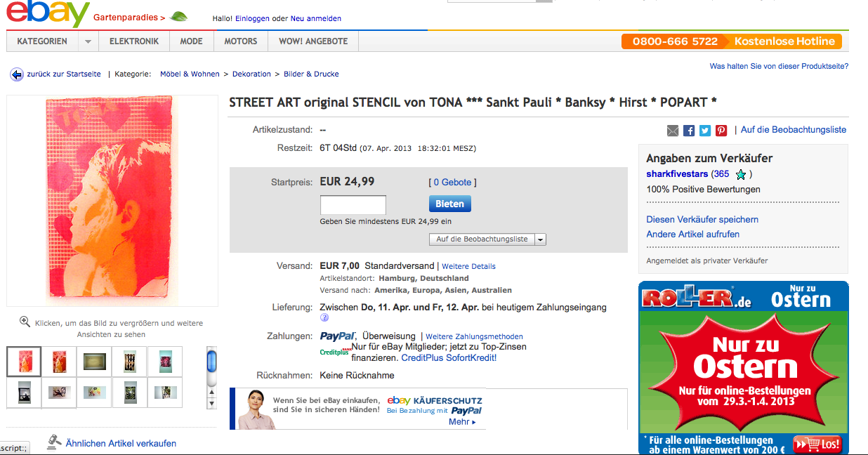Share this item on Facebook
868x455 pixels.
pyautogui.click(x=689, y=131)
